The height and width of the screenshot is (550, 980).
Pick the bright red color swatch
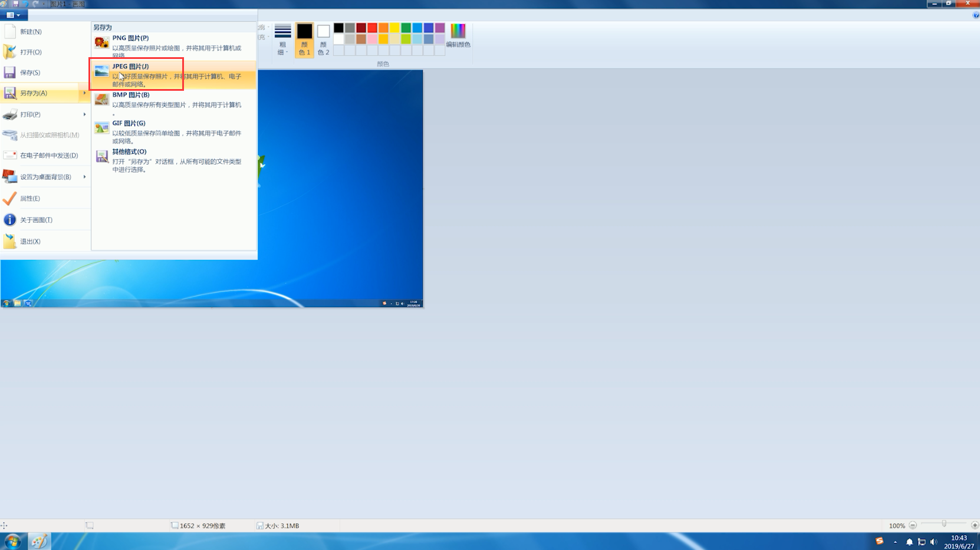click(x=372, y=28)
